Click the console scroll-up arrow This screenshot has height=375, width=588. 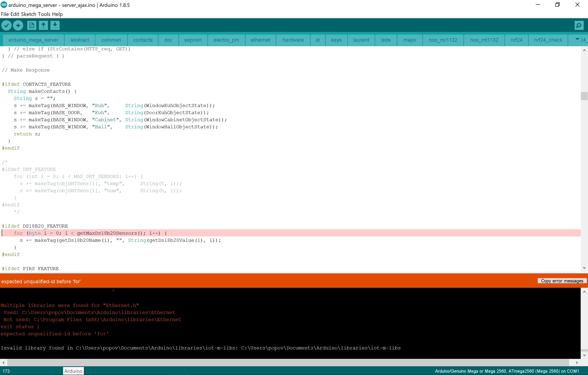click(x=584, y=292)
